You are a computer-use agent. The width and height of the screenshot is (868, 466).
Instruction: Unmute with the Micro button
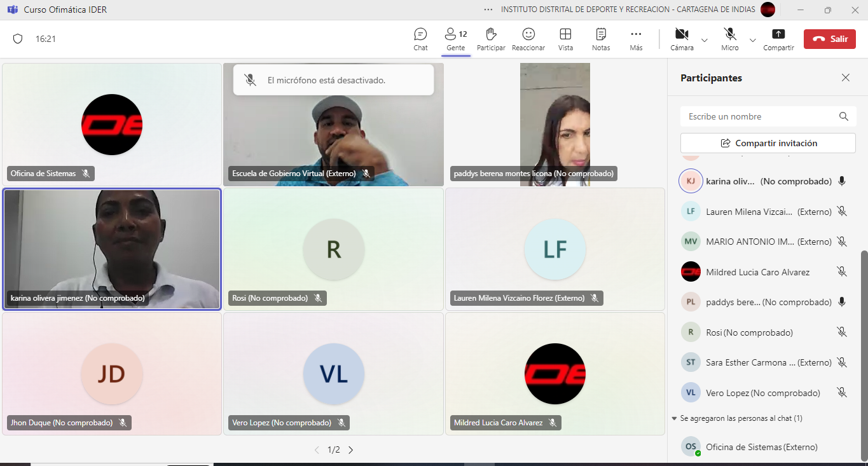click(x=730, y=39)
